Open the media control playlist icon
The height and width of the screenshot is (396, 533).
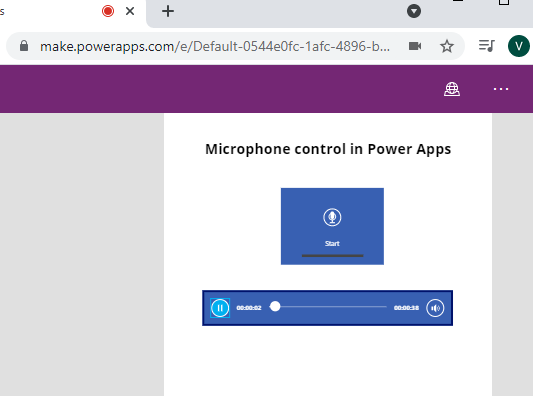[486, 46]
